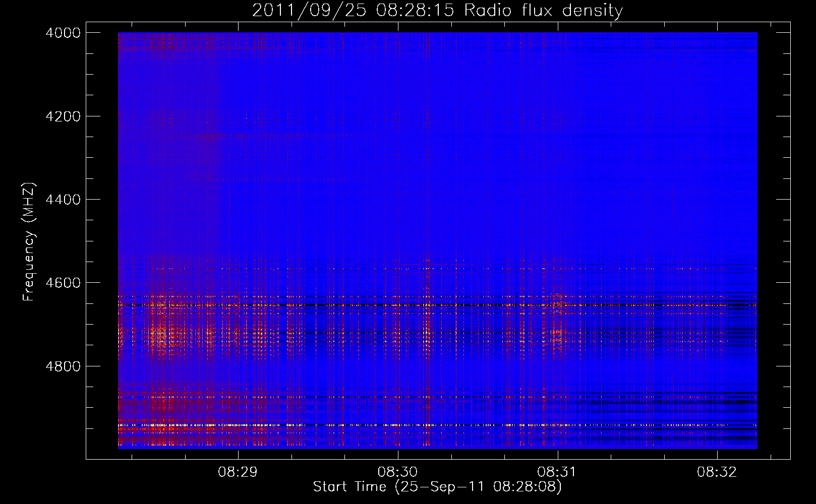Viewport: 816px width, 504px height.
Task: Click the "Start Time (25-Sep-11 08:28:08)" label
Action: tap(437, 487)
